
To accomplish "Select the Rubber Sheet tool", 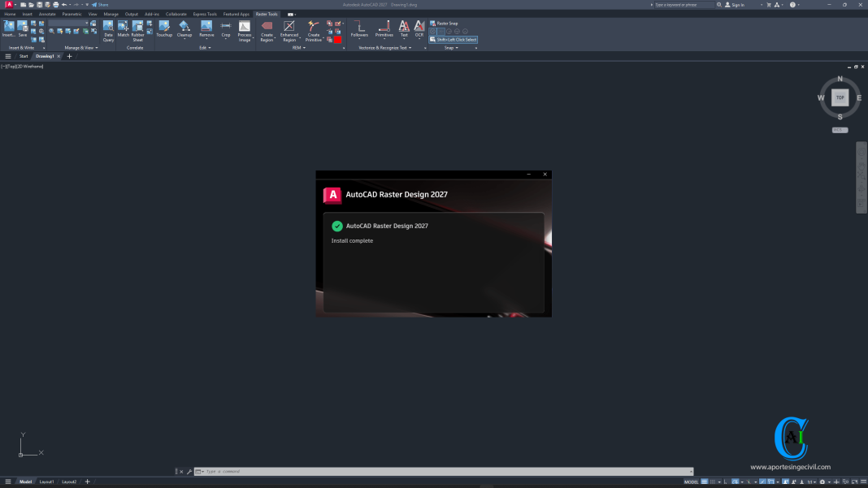I will click(137, 31).
